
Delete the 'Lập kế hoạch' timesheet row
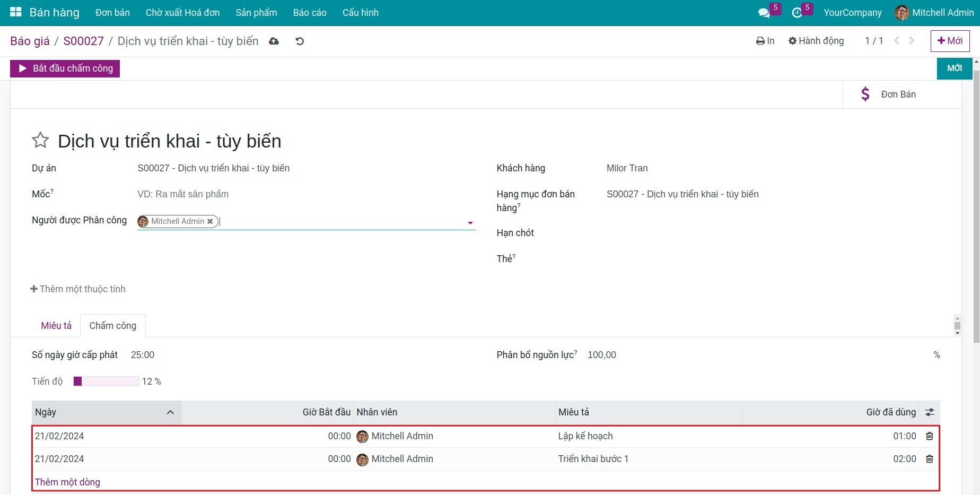click(929, 436)
